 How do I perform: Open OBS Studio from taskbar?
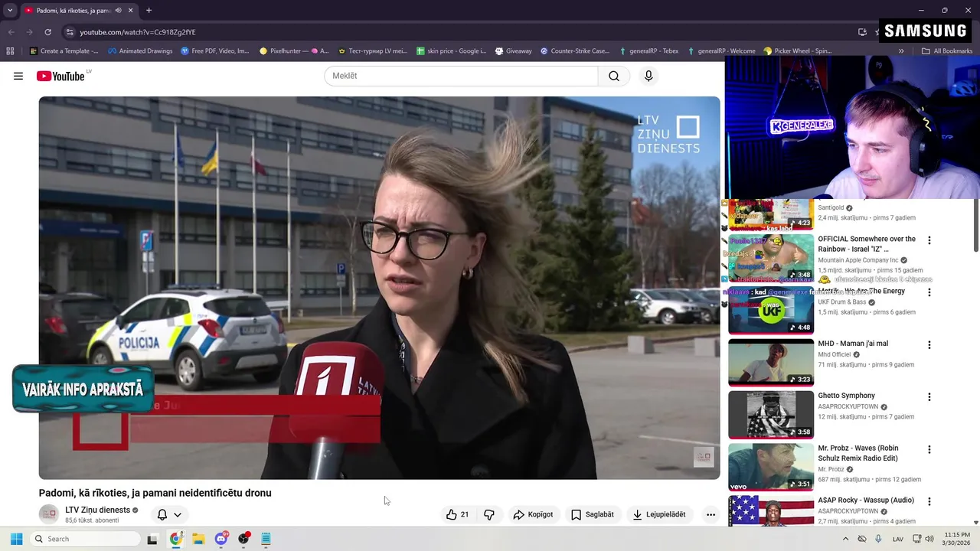point(243,539)
